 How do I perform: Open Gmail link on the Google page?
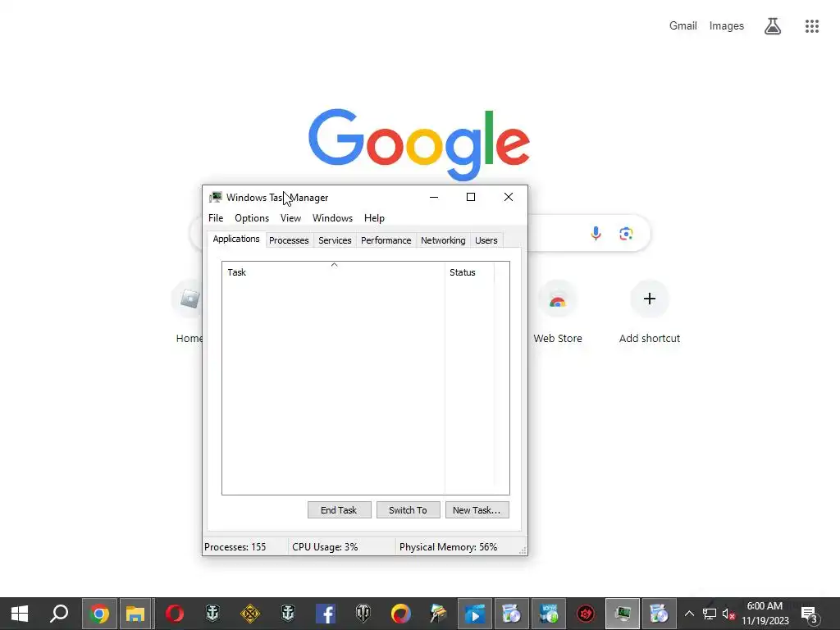(683, 25)
